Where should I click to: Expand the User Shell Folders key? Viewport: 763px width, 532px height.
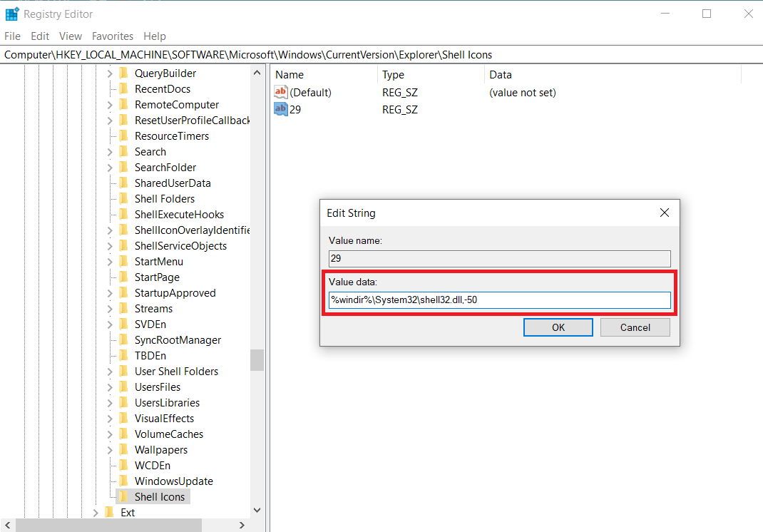click(x=110, y=372)
